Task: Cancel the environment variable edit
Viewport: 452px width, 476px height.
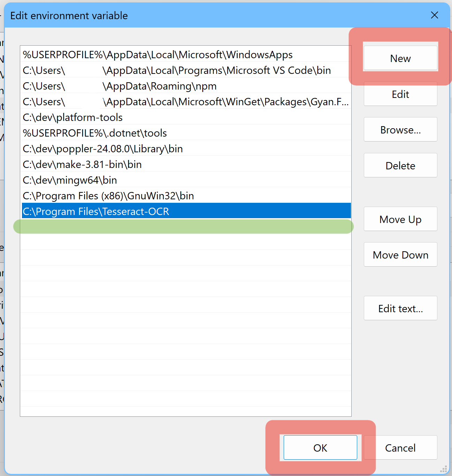Action: [x=400, y=447]
